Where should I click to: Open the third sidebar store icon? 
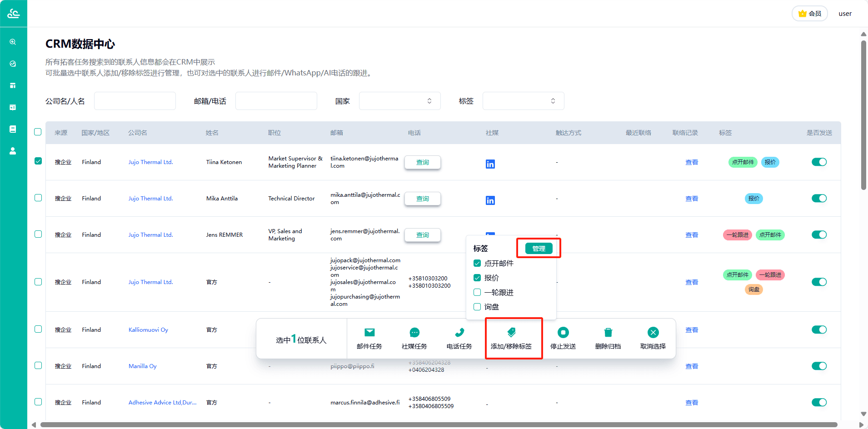click(x=13, y=85)
